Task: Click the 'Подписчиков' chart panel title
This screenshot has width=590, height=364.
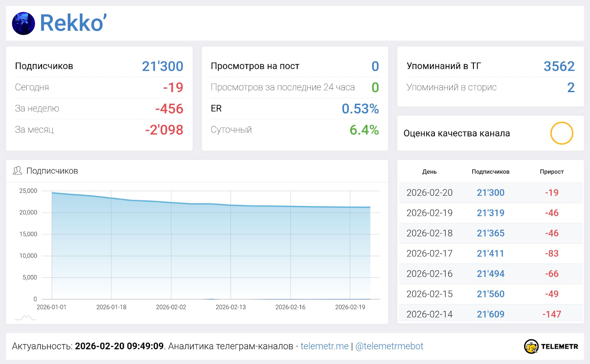Action: point(52,171)
